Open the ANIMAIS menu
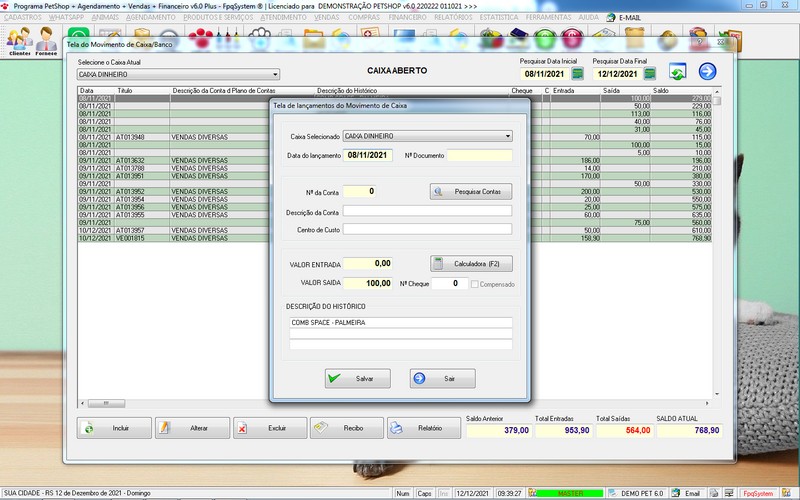 point(105,17)
